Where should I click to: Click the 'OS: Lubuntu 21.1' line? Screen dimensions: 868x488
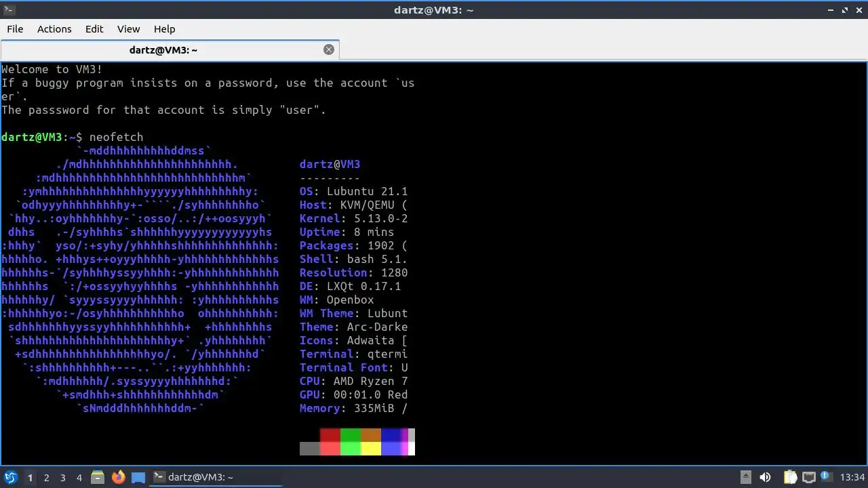click(354, 191)
